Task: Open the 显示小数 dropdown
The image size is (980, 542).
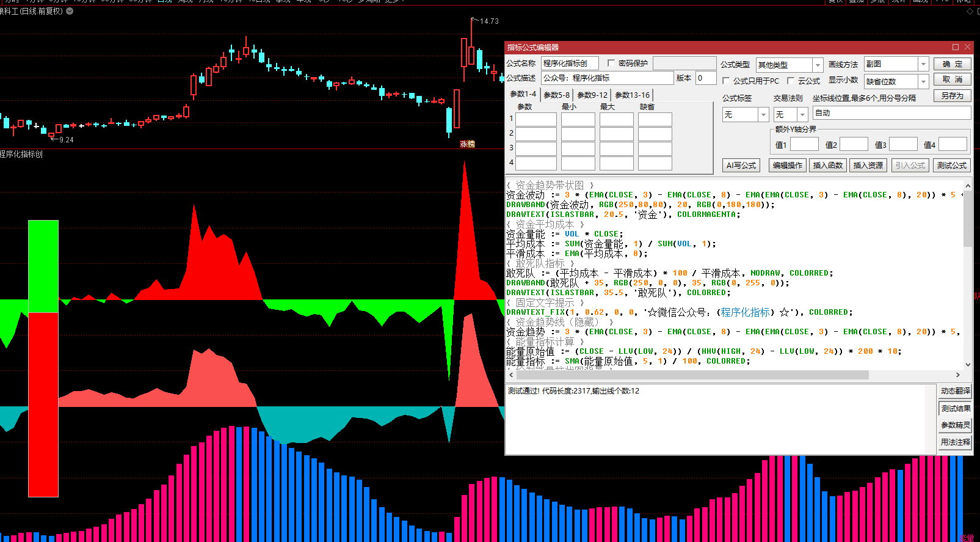Action: click(x=923, y=81)
